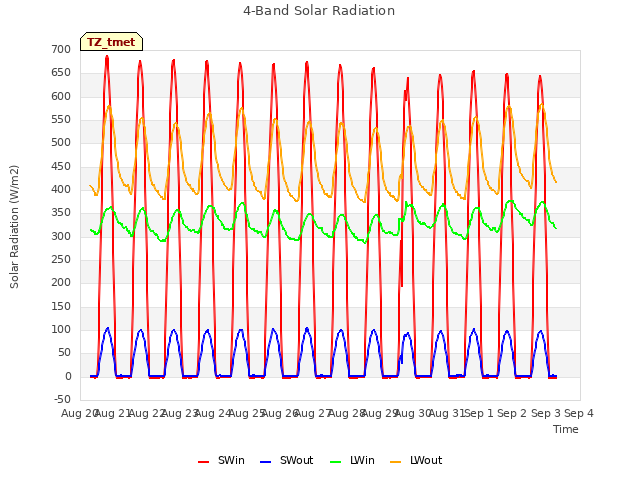
Task: Click the 100 y-axis tick label
Action: click(61, 329)
